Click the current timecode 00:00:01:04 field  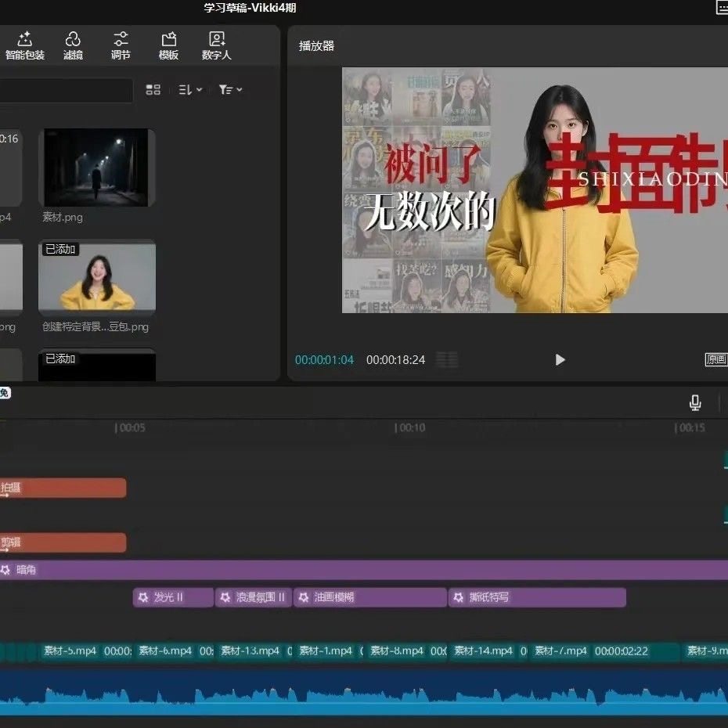324,359
